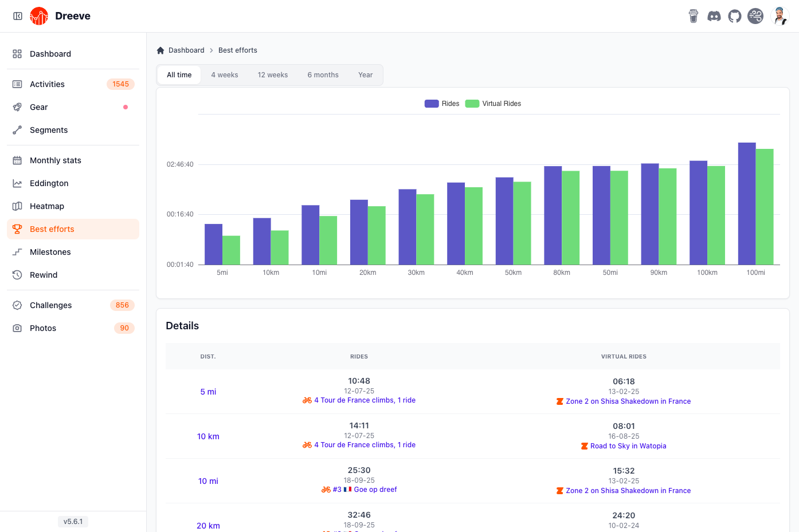Go to Dashboard from the breadcrumb
Viewport: 799px width, 532px height.
tap(186, 50)
